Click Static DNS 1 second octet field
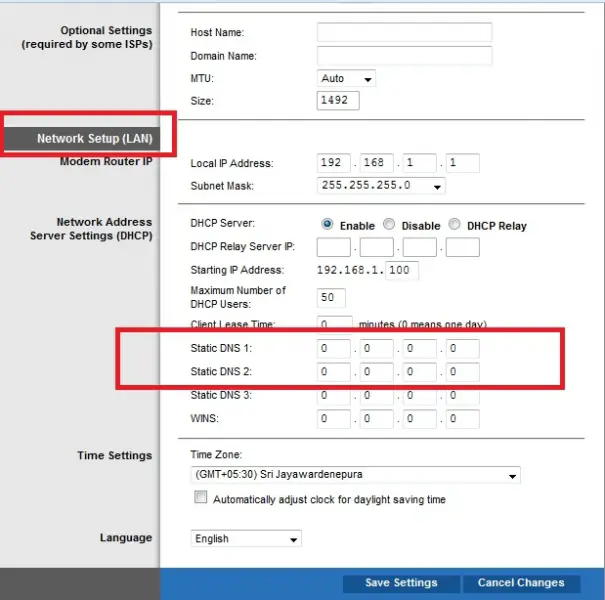The width and height of the screenshot is (605, 600). click(x=377, y=349)
